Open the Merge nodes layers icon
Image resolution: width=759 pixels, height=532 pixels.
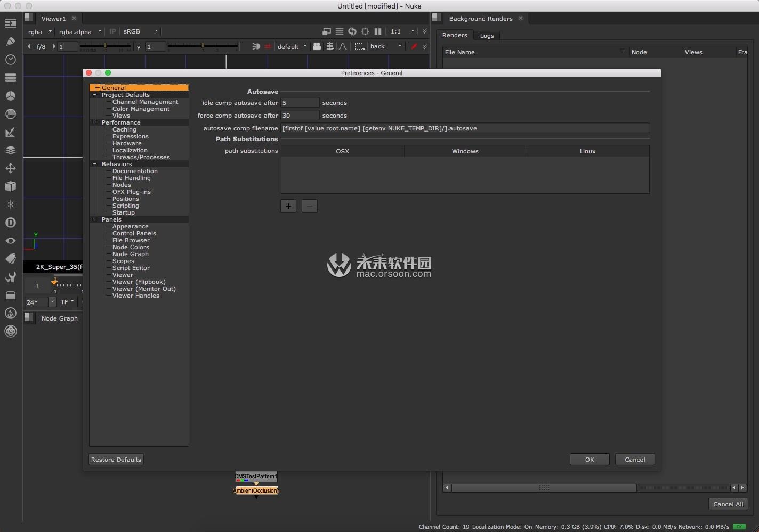[x=10, y=150]
